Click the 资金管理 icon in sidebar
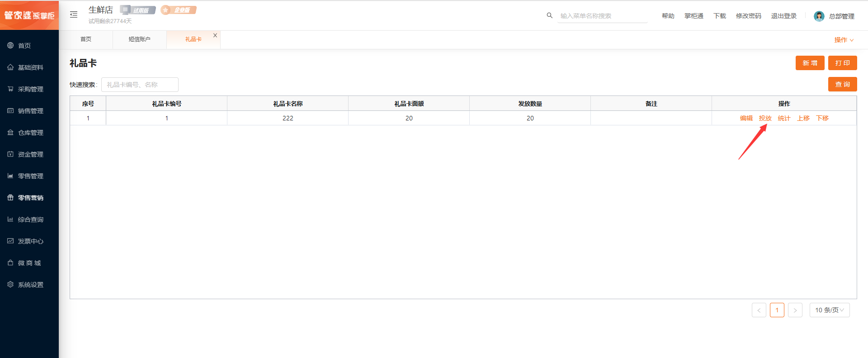 pos(10,154)
